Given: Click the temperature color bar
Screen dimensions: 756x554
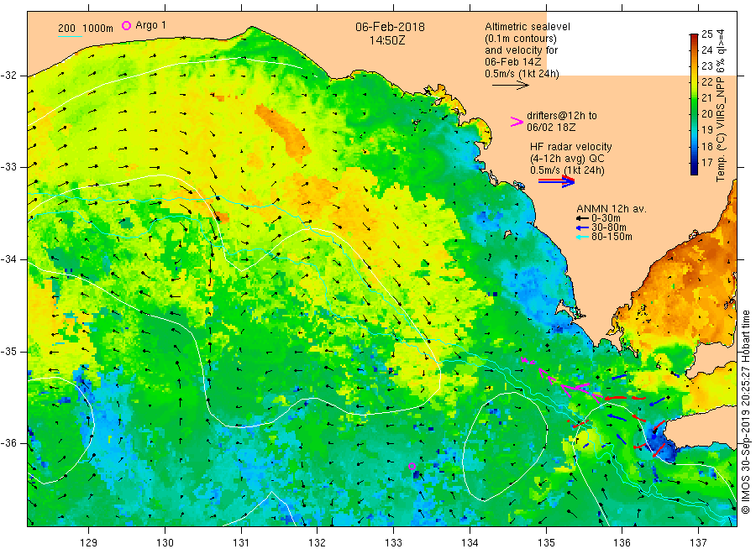Looking at the screenshot, I should click(x=694, y=104).
